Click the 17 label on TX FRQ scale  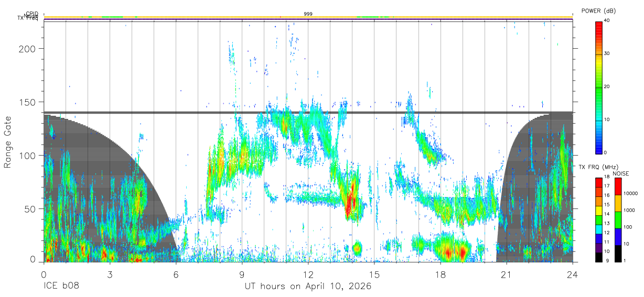point(607,186)
